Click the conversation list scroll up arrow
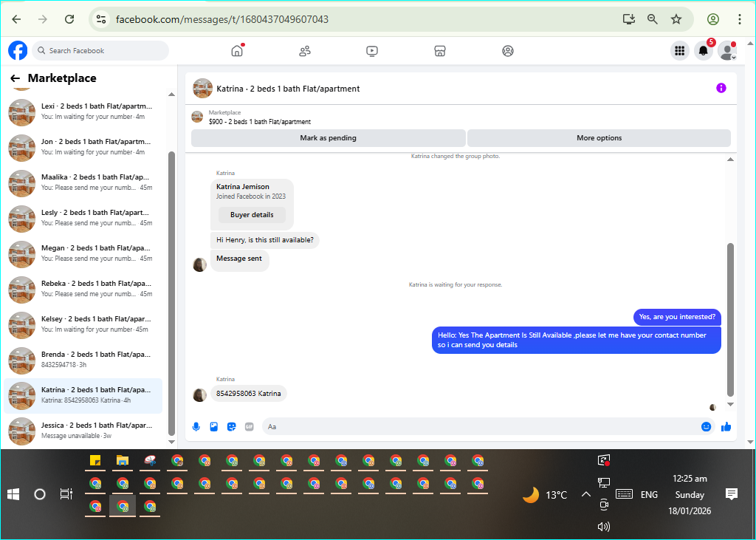 171,95
